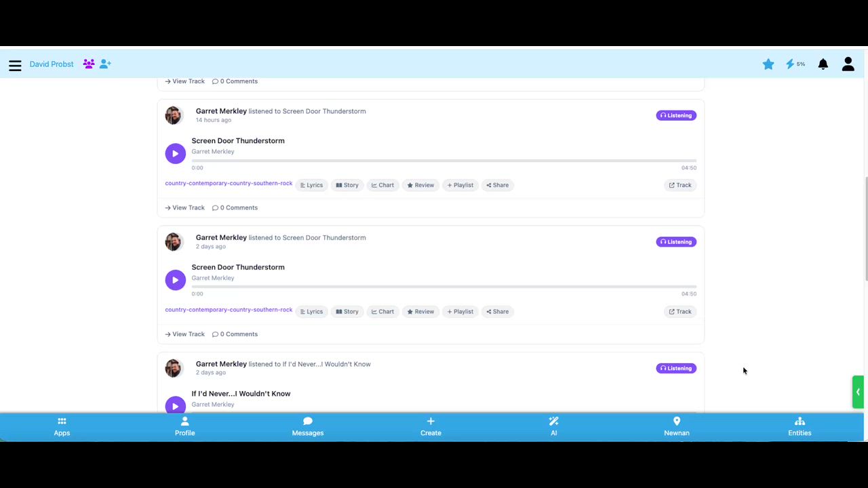This screenshot has height=488, width=868.
Task: Click Listening badge on 2 days ago Thunderstorm post
Action: click(676, 242)
